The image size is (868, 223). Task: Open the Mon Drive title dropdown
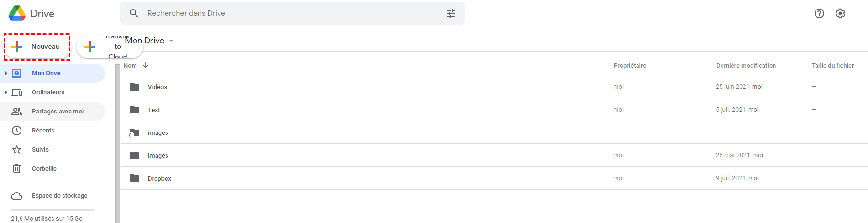pyautogui.click(x=171, y=41)
